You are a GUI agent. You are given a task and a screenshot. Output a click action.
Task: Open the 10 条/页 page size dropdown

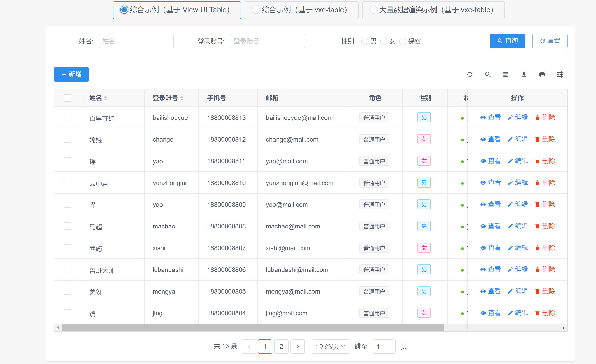[x=331, y=347]
